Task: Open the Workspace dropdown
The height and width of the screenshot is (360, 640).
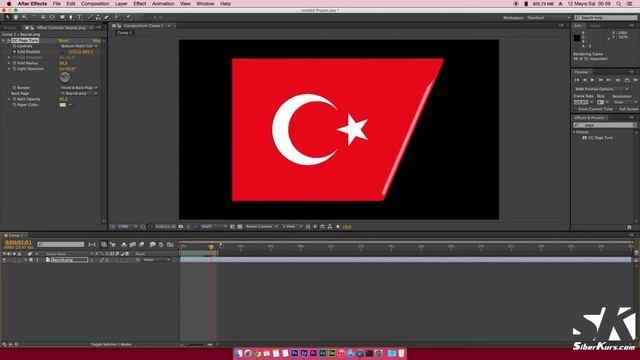Action: (x=549, y=18)
